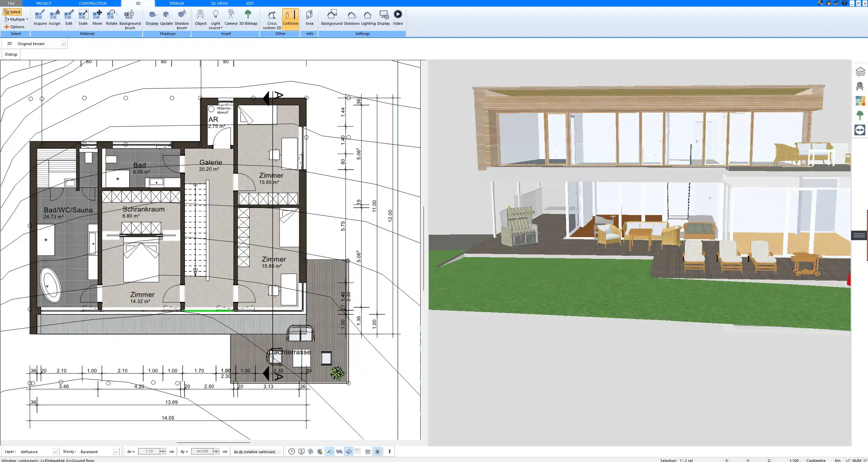The image size is (868, 462).
Task: Open the FILE menu
Action: pyautogui.click(x=11, y=3)
